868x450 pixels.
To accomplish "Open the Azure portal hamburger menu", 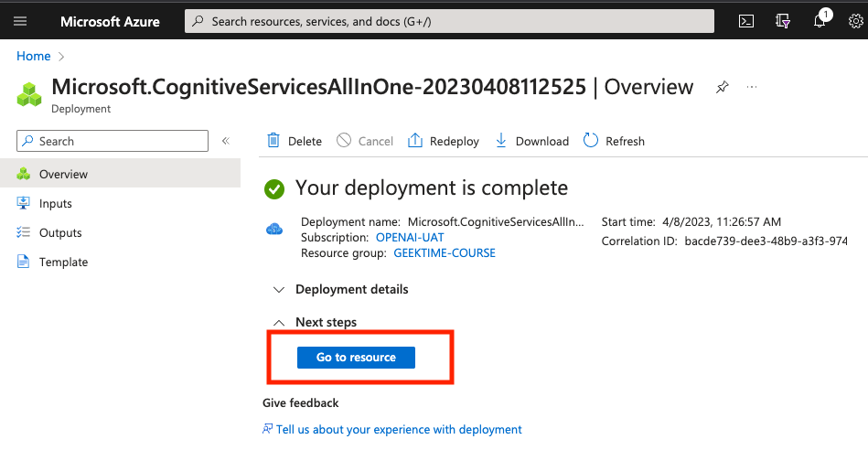I will click(x=20, y=21).
